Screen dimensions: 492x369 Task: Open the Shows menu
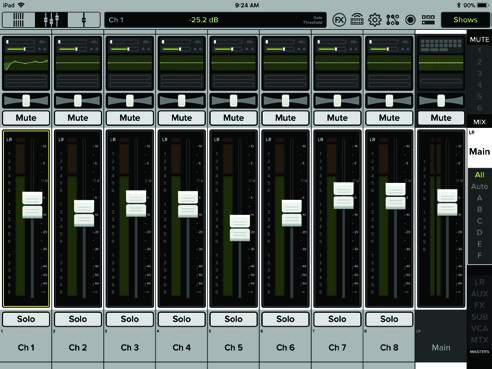[x=465, y=20]
